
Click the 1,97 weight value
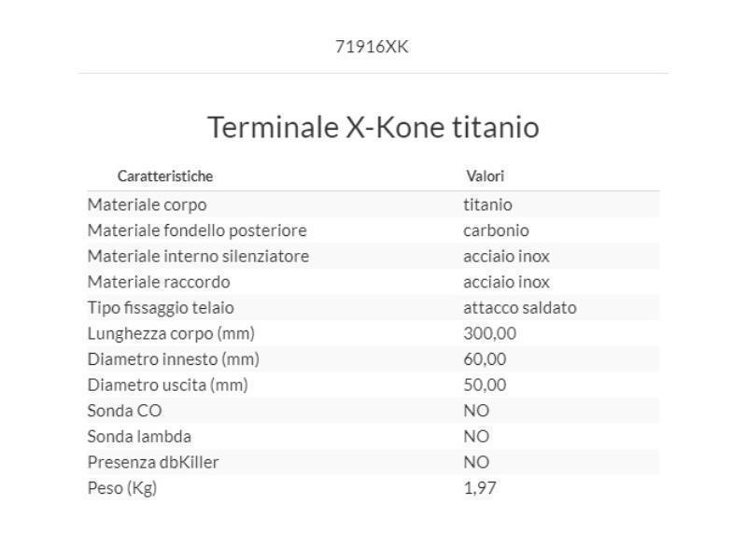click(x=480, y=487)
